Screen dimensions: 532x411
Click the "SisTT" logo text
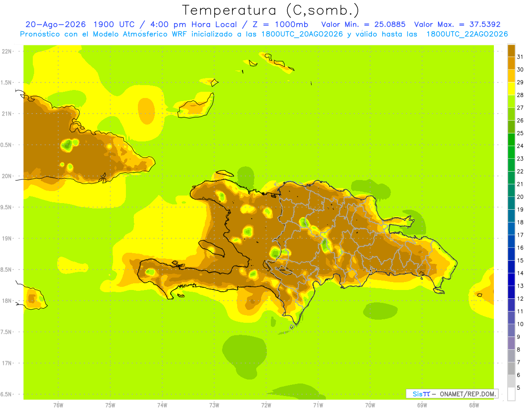(x=421, y=394)
